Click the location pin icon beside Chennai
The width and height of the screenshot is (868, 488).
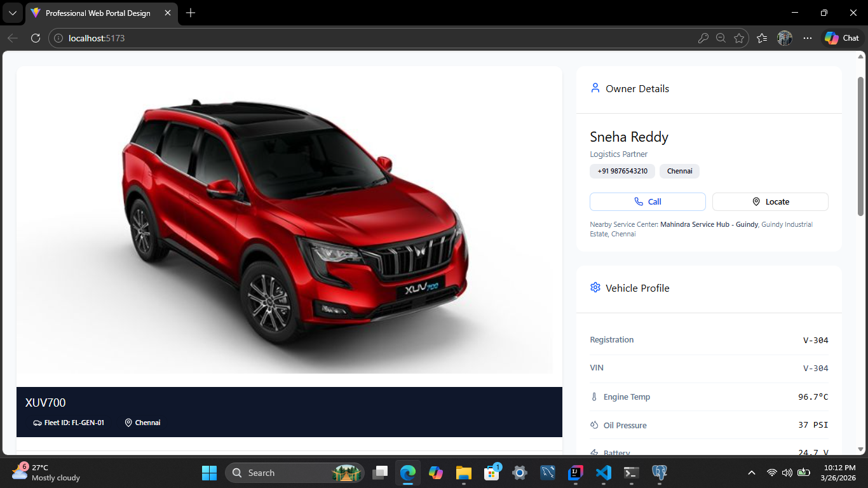(128, 423)
